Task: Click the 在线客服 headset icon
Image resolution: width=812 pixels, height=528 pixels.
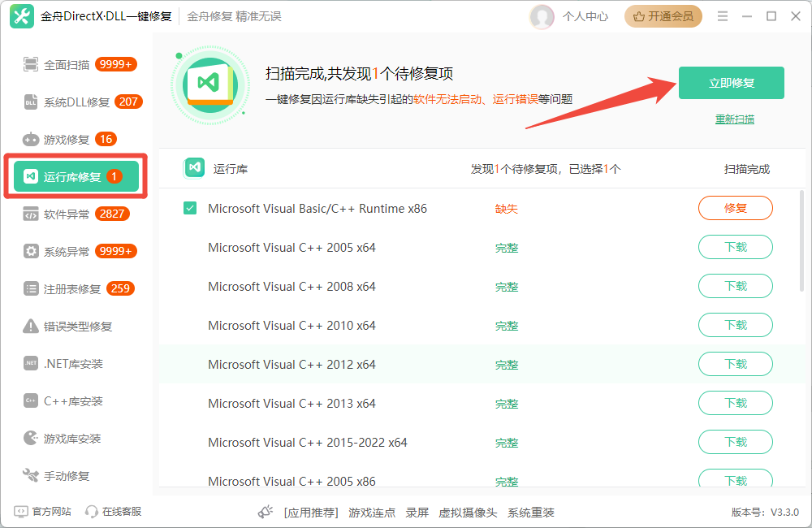Action: click(92, 512)
